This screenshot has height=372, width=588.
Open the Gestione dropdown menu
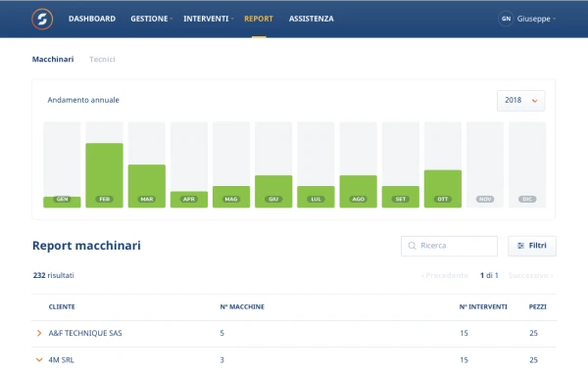point(151,19)
